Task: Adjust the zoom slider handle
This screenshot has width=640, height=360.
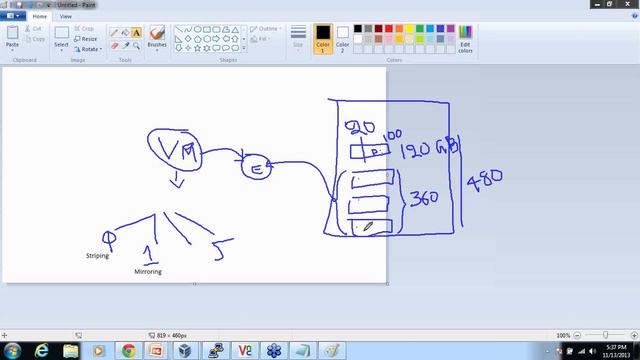Action: [x=606, y=335]
